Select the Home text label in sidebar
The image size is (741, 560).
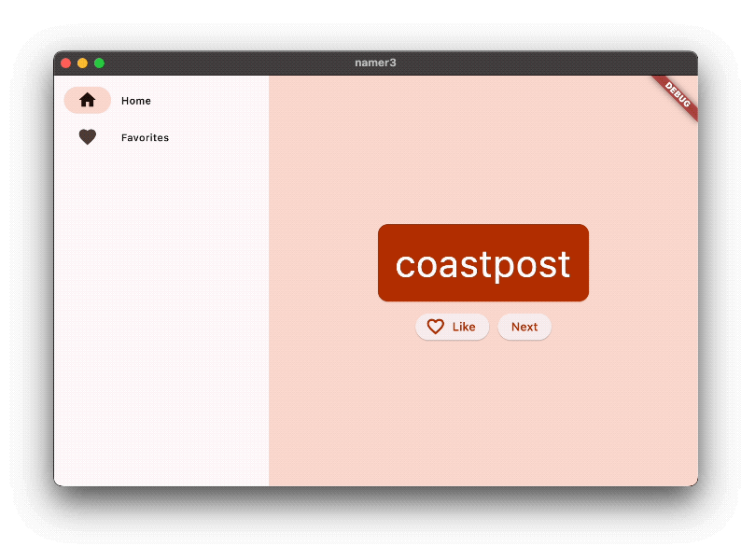(x=136, y=101)
